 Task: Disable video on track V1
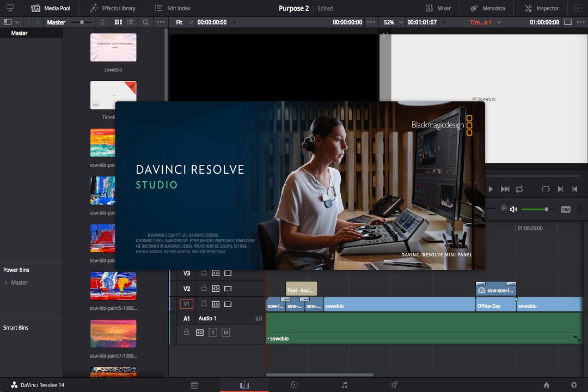(x=228, y=304)
